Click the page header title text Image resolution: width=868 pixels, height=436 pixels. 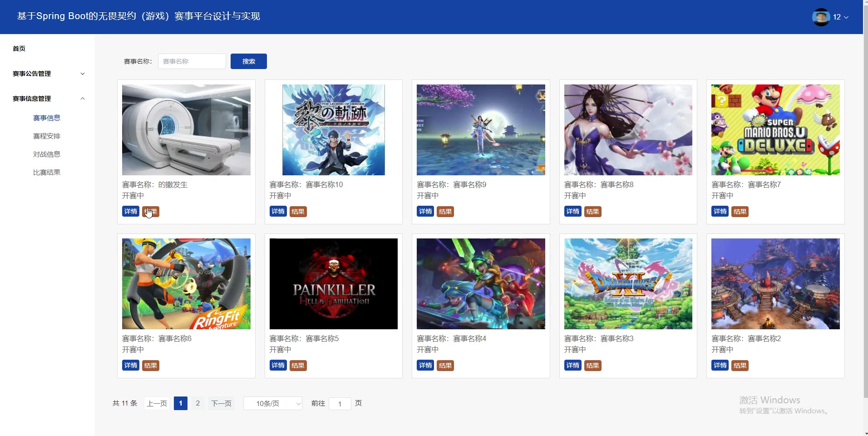138,16
